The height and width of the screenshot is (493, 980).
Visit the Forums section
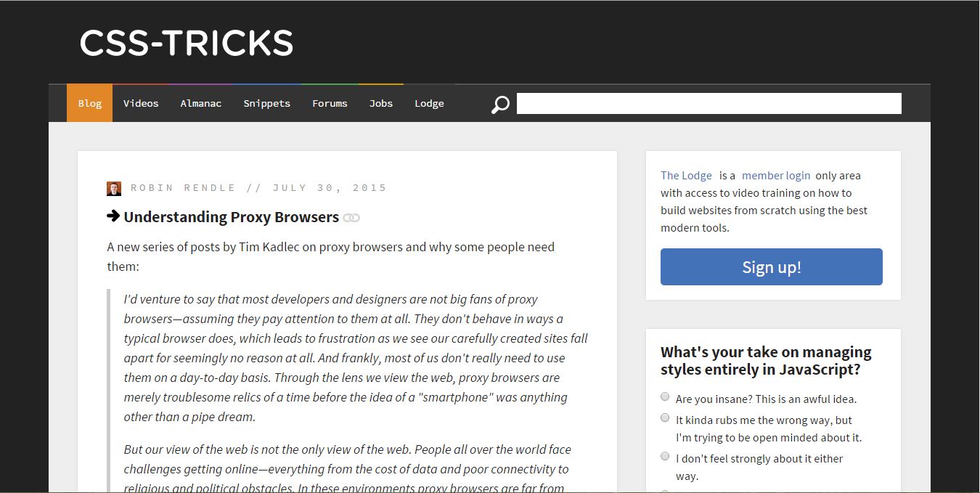coord(330,103)
